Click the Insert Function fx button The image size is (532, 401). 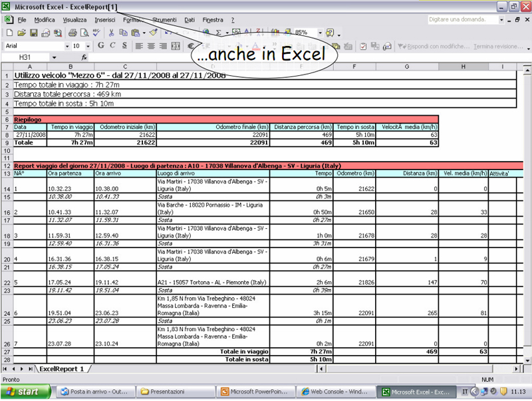84,57
